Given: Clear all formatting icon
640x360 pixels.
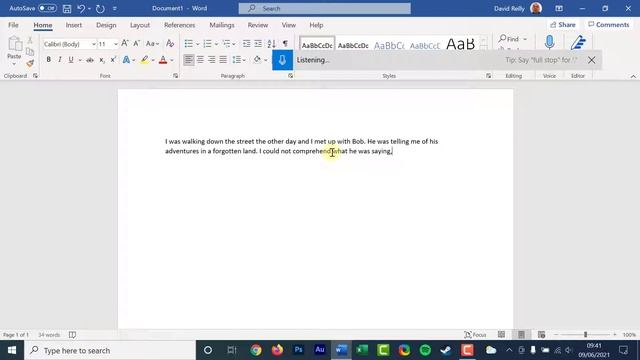Looking at the screenshot, I should (x=170, y=44).
